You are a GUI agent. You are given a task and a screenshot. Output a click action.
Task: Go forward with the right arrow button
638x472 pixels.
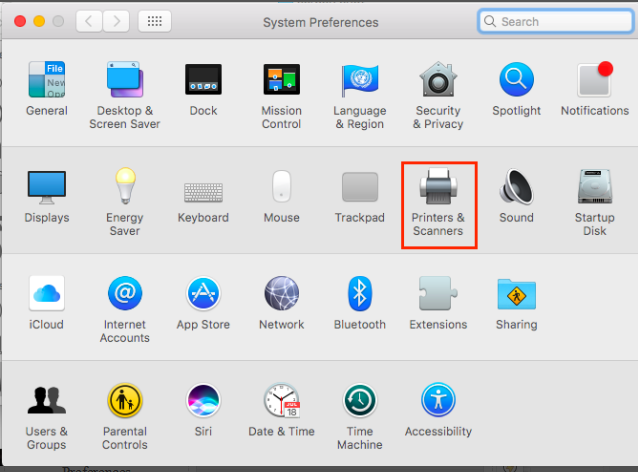116,21
